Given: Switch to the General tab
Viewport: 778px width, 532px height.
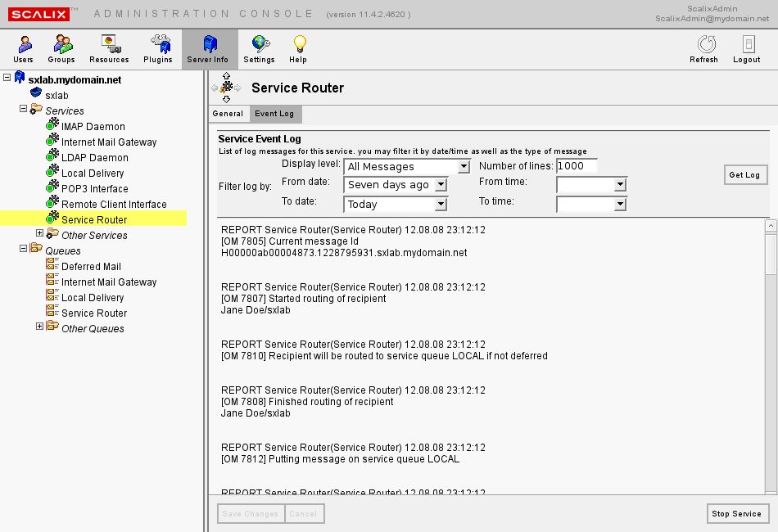Looking at the screenshot, I should coord(228,114).
